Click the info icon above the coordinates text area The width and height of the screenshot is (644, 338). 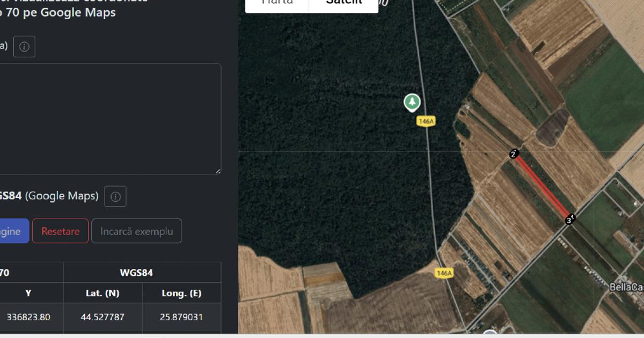(24, 47)
